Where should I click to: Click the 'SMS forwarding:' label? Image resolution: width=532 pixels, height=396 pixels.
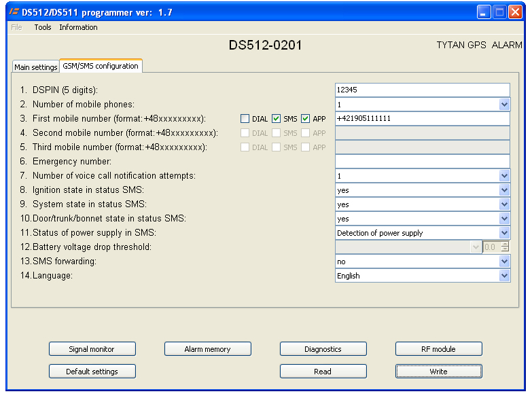tap(65, 262)
